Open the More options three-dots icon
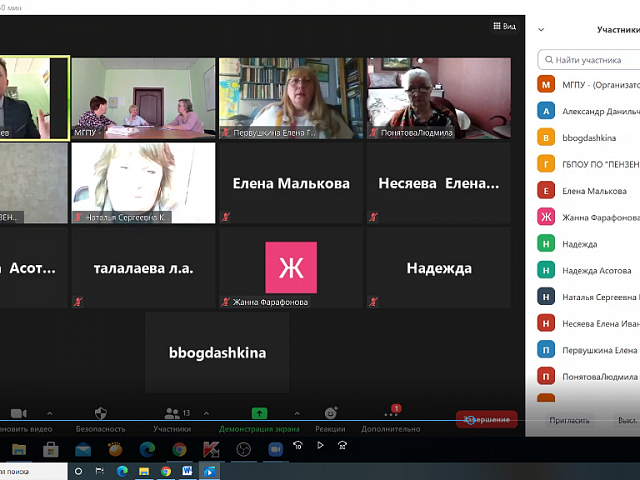 point(391,413)
